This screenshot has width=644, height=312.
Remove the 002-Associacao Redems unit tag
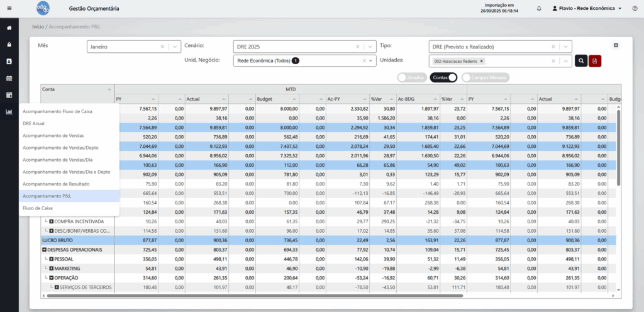pyautogui.click(x=482, y=61)
